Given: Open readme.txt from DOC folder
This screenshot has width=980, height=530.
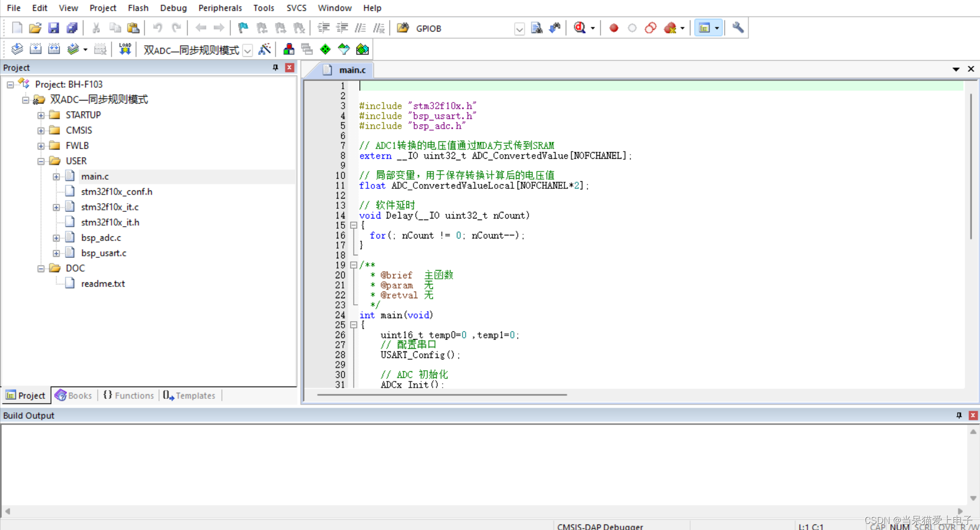Looking at the screenshot, I should click(x=103, y=283).
